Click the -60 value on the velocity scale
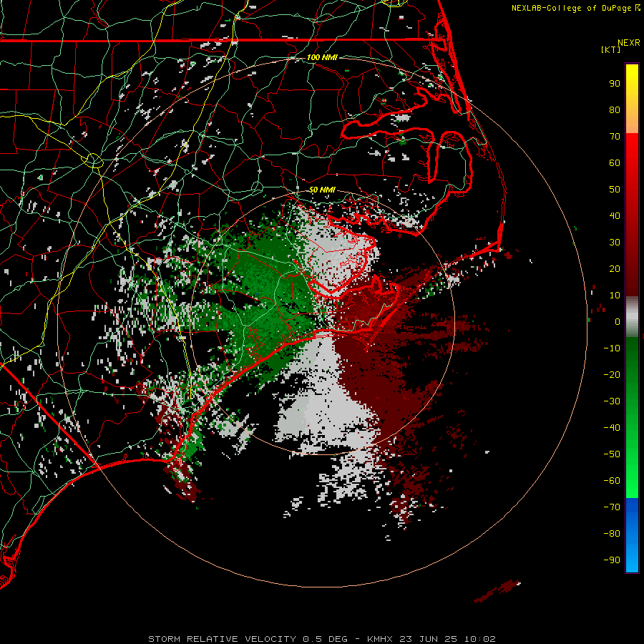This screenshot has height=644, width=644. point(612,481)
